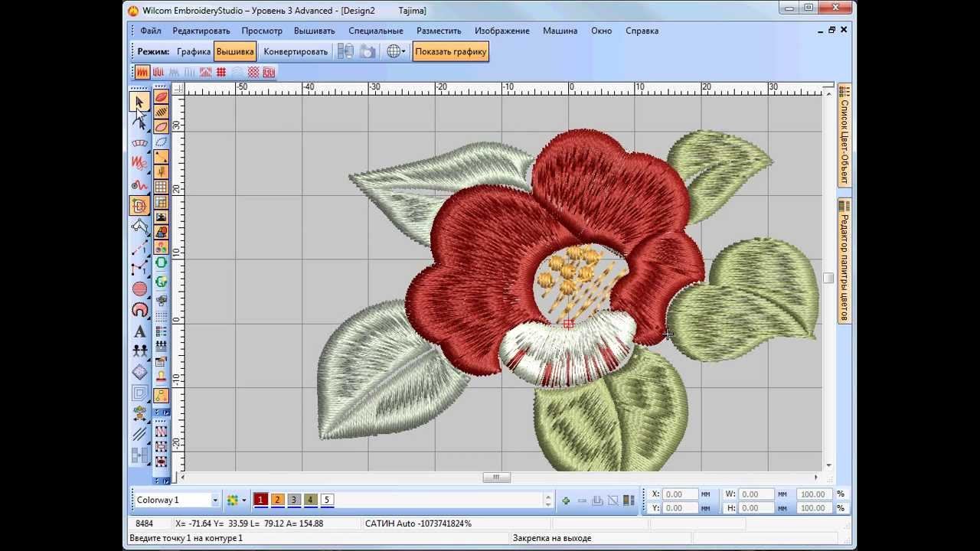980x551 pixels.
Task: Click the green plus add color icon
Action: pos(566,500)
